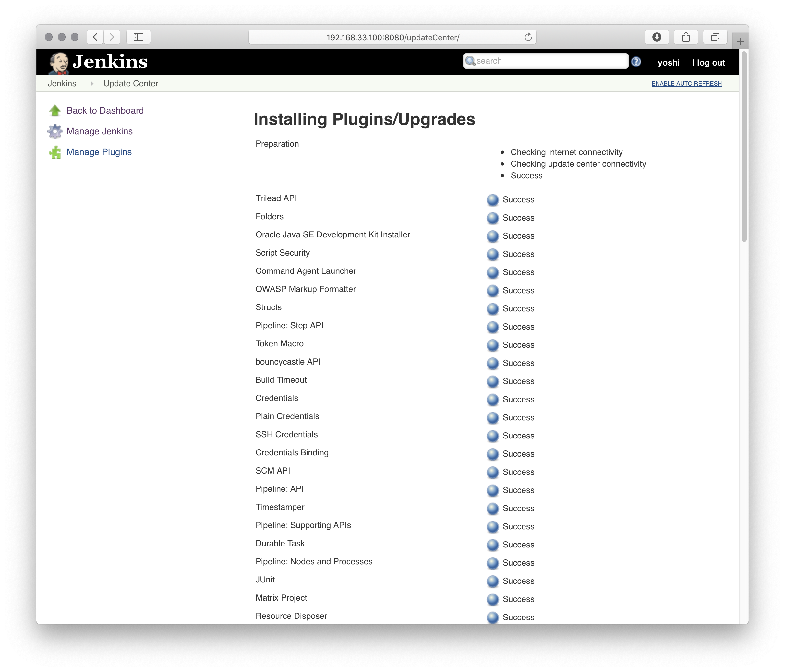Click the browser address bar URL
785x672 pixels.
pyautogui.click(x=392, y=38)
